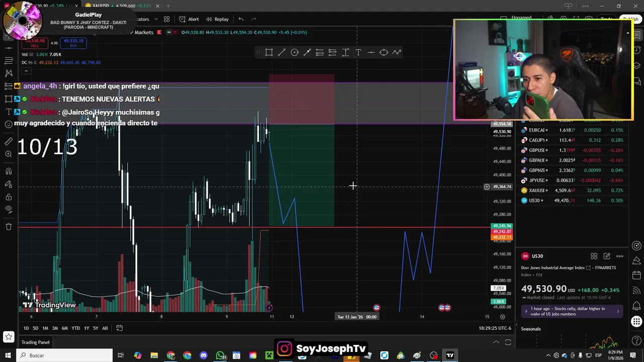
Task: Maximize the bottom trading panel
Action: [508, 342]
